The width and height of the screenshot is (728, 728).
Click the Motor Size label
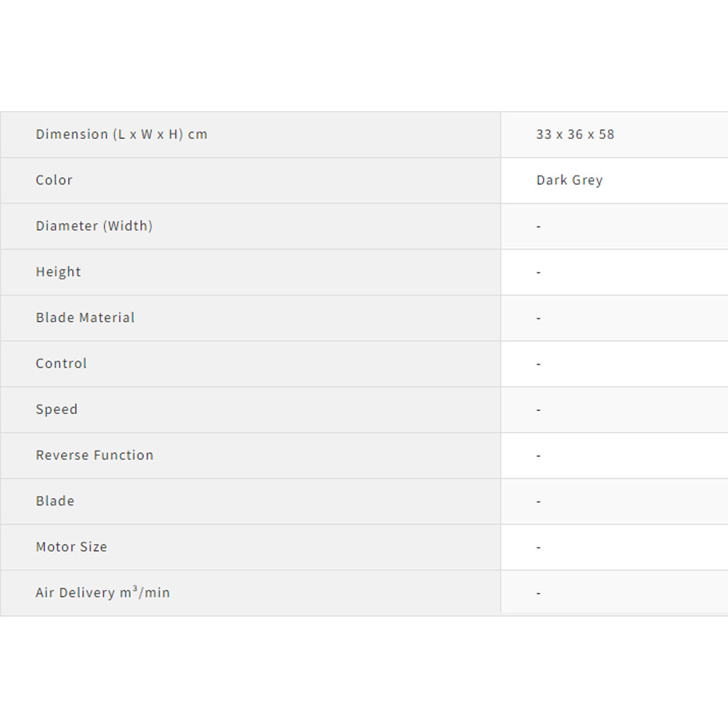(71, 547)
